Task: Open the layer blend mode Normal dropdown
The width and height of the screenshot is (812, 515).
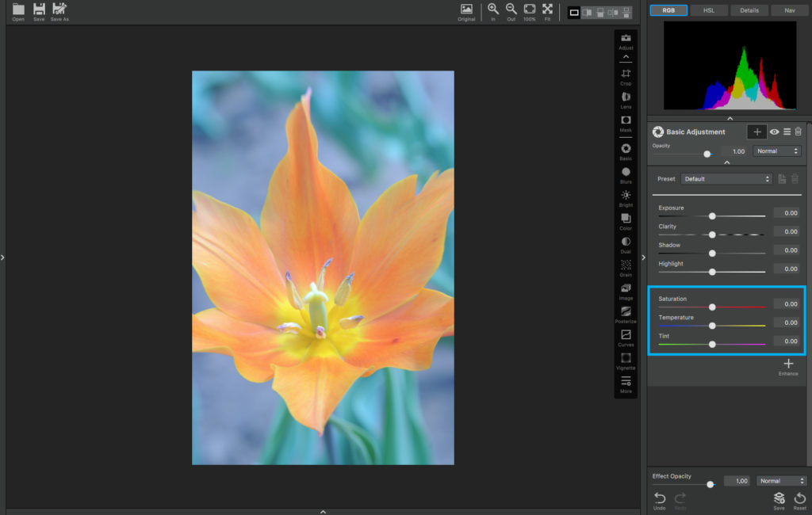Action: point(777,151)
